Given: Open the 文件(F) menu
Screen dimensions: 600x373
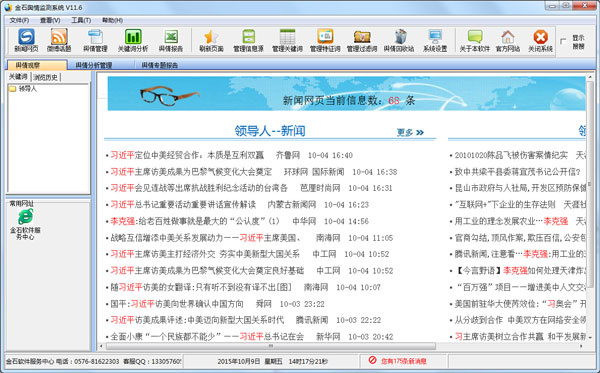Looking at the screenshot, I should coord(19,20).
